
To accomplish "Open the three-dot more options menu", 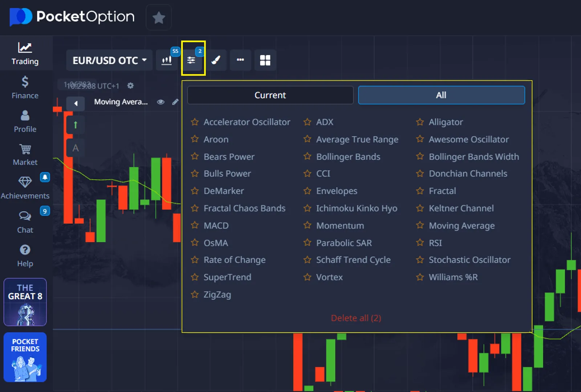I will click(x=240, y=60).
